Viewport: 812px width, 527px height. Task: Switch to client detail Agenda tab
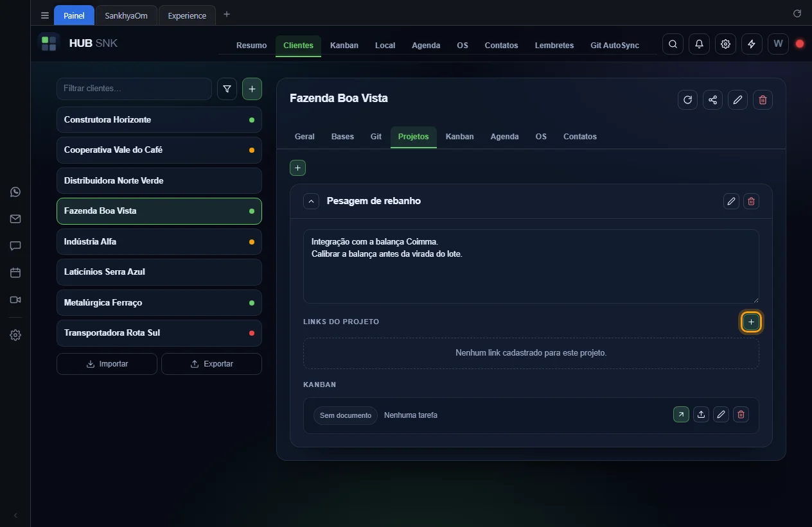pyautogui.click(x=504, y=137)
